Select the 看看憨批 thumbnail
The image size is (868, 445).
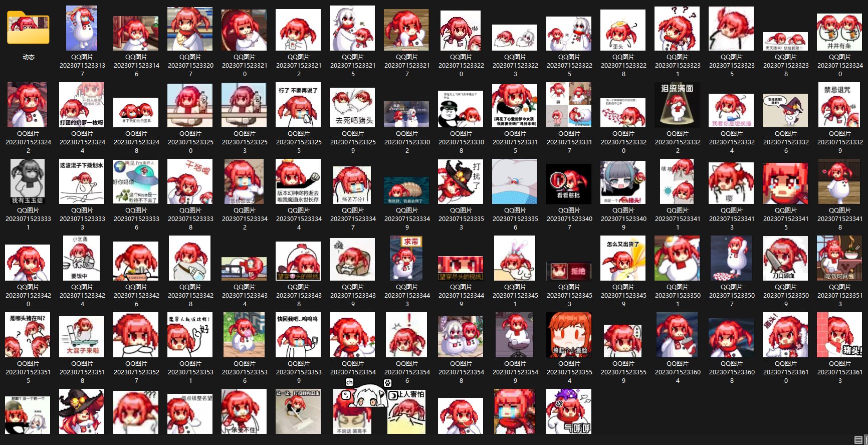coord(569,184)
